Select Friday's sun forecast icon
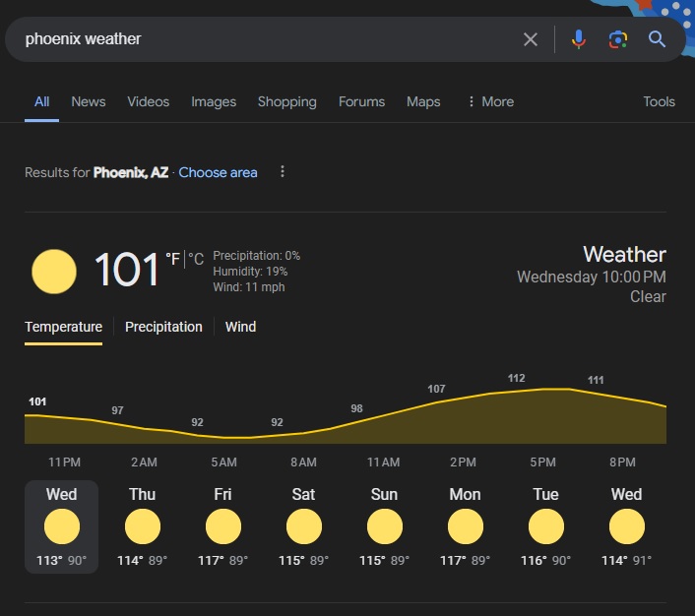The height and width of the screenshot is (616, 695). (x=223, y=527)
